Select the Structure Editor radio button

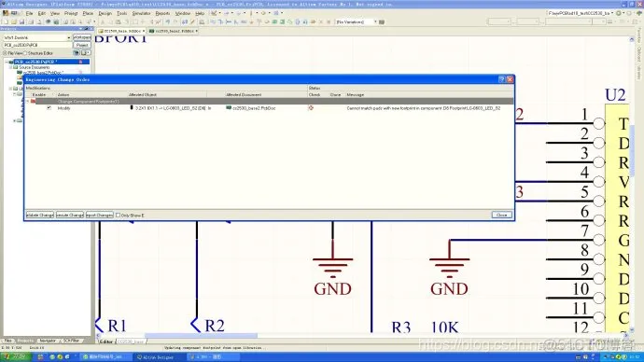point(25,53)
